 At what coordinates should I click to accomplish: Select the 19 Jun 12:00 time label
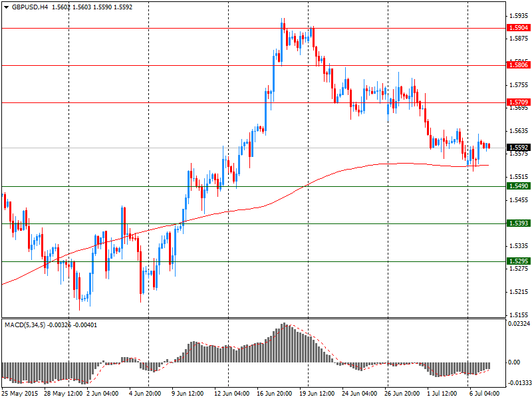coord(317,394)
